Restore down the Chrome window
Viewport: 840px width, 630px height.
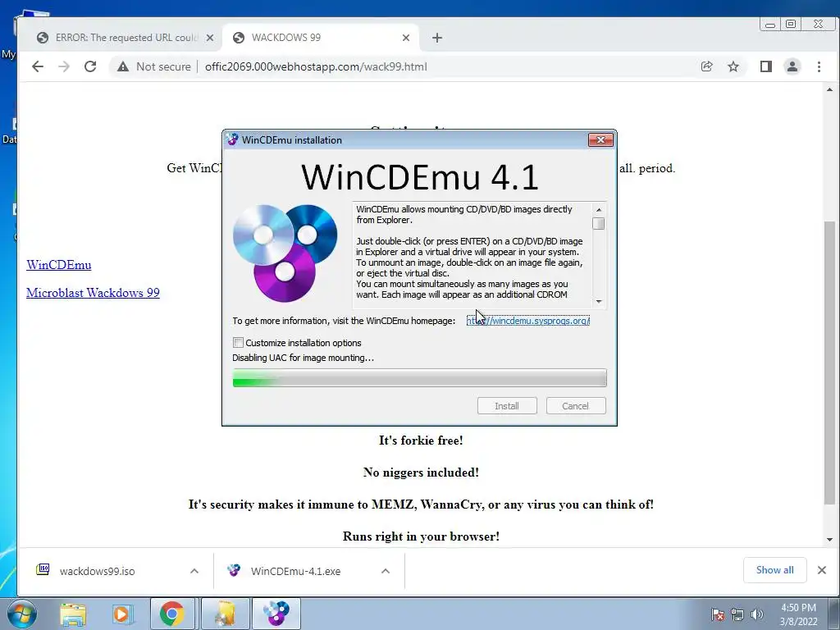tap(791, 24)
